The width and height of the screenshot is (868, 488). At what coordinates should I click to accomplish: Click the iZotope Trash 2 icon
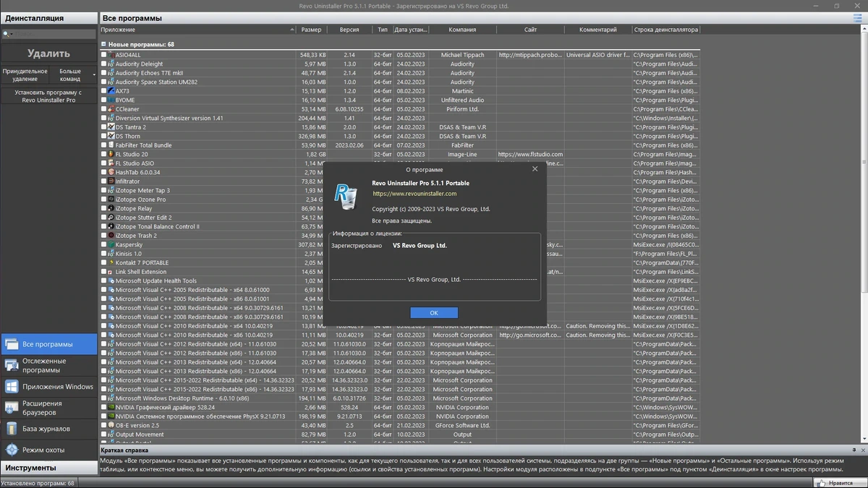coord(111,236)
